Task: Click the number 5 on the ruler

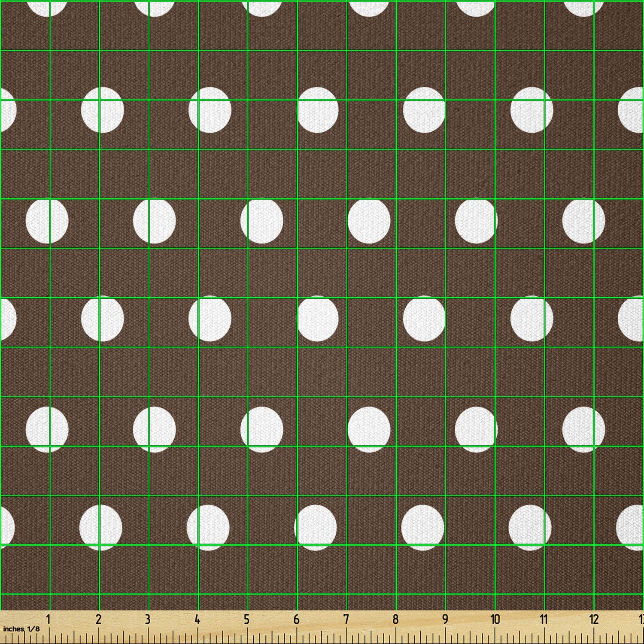Action: pos(246,620)
